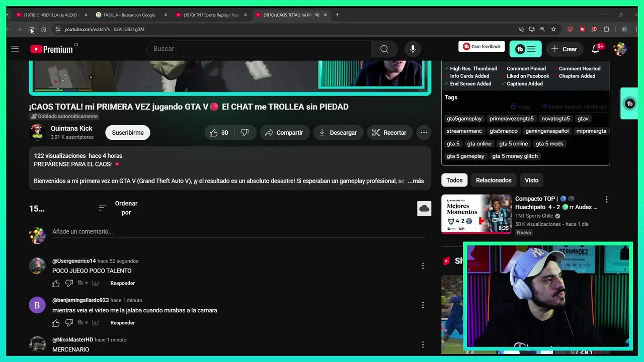This screenshot has height=362, width=644.
Task: Thumbs up Usergenerico14's comment
Action: (x=56, y=283)
